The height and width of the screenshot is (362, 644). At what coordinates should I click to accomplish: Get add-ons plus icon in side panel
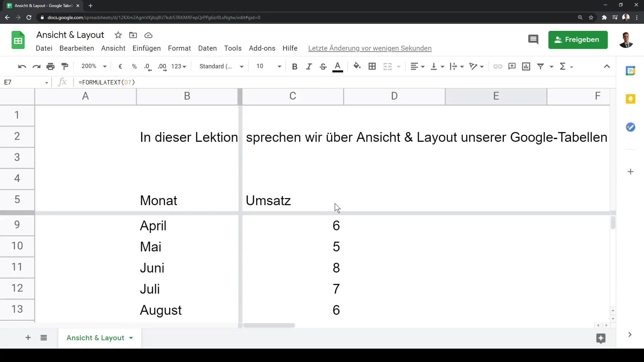click(x=631, y=172)
